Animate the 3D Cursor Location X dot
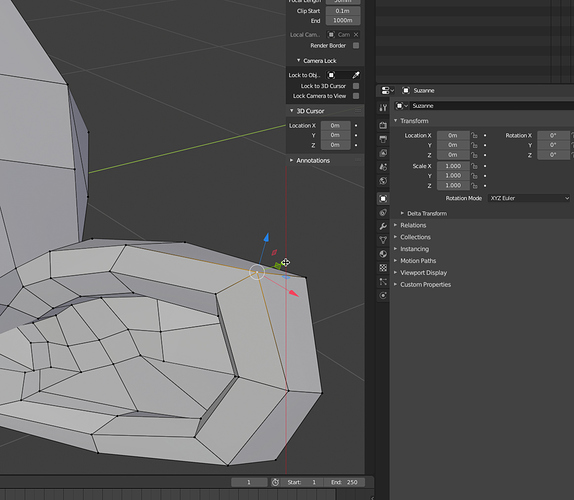This screenshot has height=500, width=574. point(356,126)
